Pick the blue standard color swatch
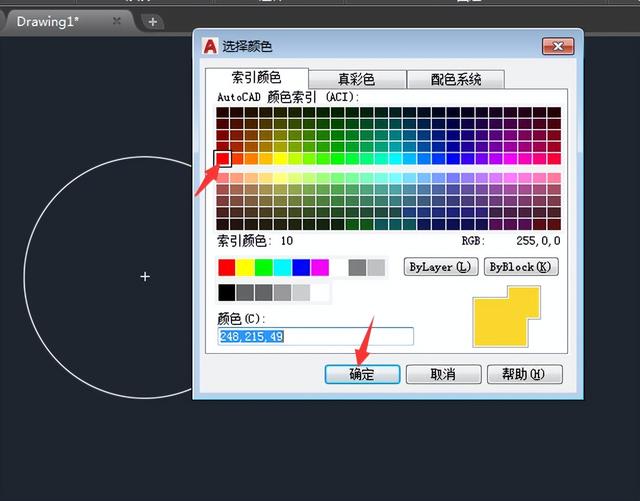640x501 pixels. (x=301, y=267)
